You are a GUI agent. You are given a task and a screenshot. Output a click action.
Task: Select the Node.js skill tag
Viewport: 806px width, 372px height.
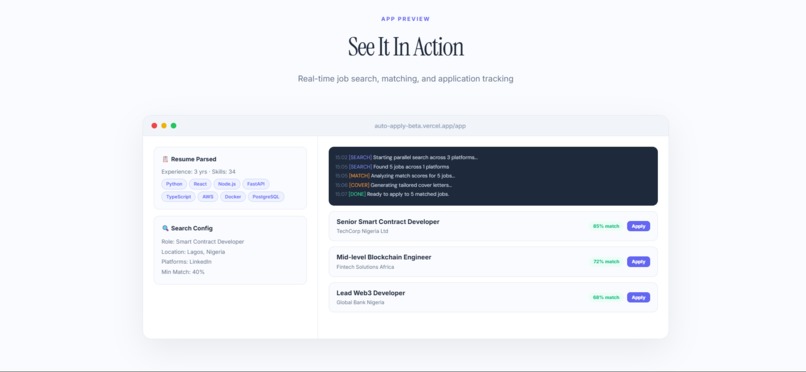[227, 184]
